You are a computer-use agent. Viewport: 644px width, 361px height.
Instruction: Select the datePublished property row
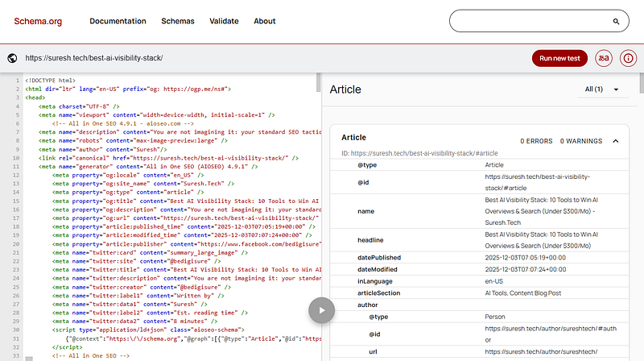(479, 257)
